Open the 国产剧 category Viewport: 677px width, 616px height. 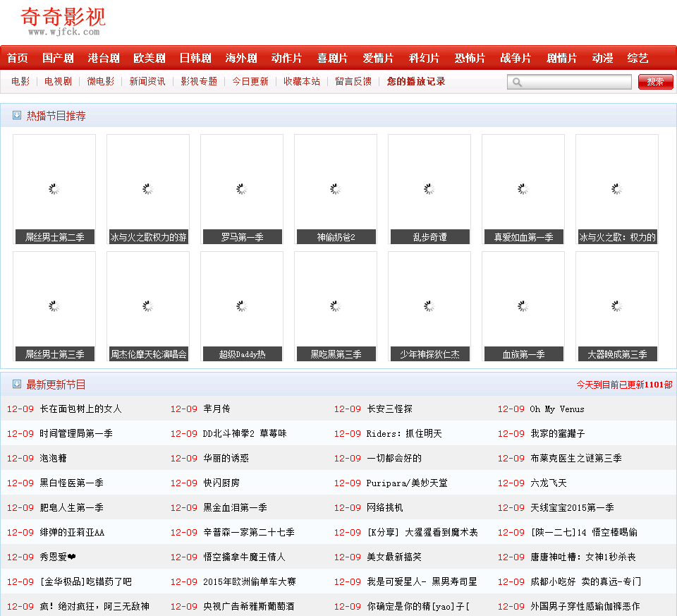coord(58,58)
